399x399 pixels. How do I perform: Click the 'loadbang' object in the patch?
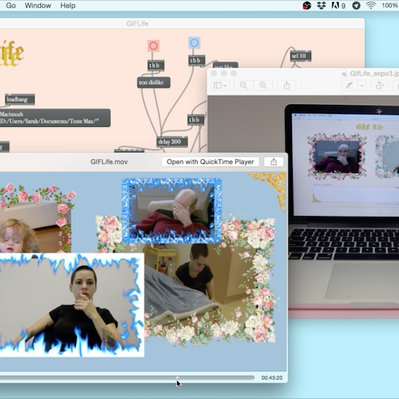(20, 99)
